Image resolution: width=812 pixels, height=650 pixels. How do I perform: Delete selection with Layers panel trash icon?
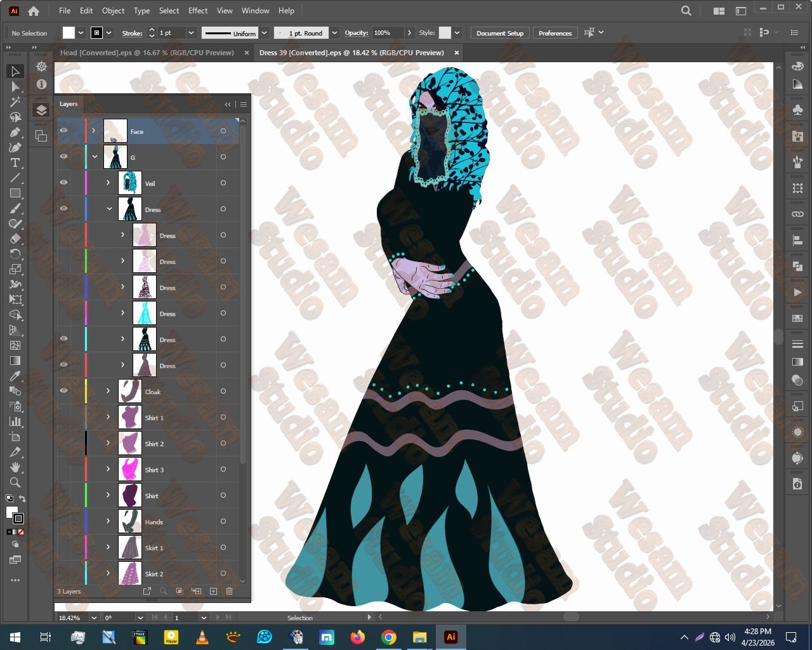click(x=230, y=591)
